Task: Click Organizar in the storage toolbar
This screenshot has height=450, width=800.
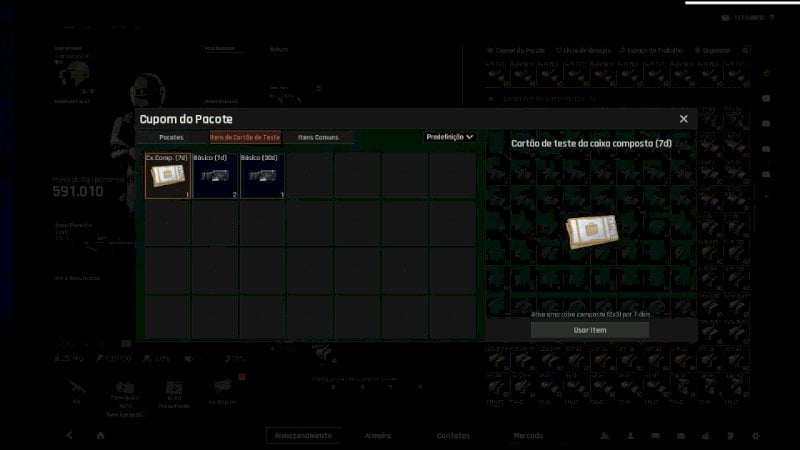Action: (x=713, y=51)
